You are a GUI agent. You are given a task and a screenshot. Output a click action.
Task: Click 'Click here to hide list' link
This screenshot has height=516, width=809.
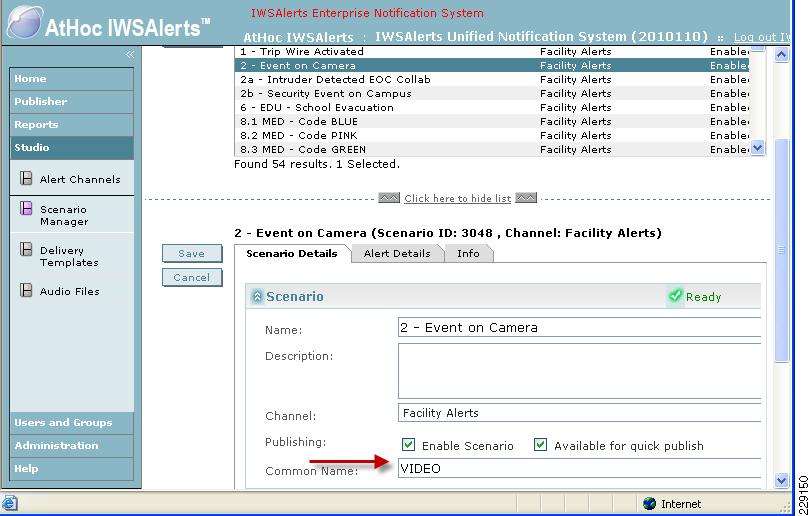pos(458,198)
